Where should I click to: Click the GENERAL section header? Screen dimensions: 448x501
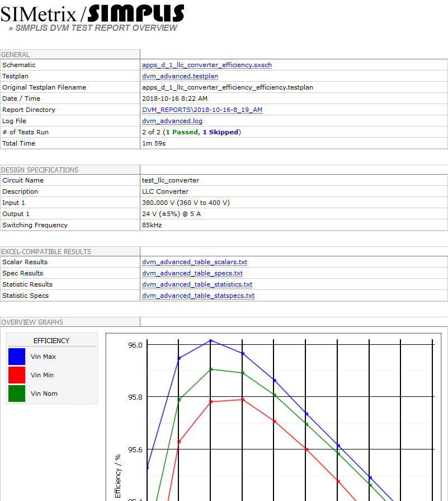tap(16, 55)
